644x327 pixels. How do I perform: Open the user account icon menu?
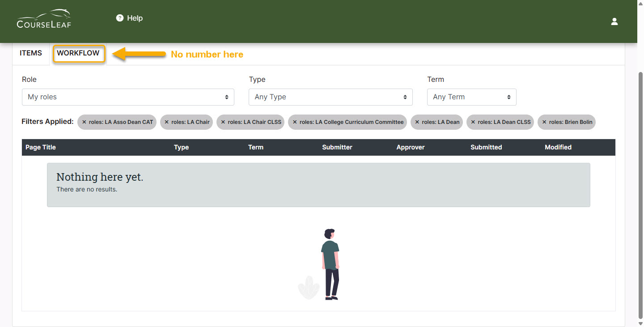click(x=614, y=21)
